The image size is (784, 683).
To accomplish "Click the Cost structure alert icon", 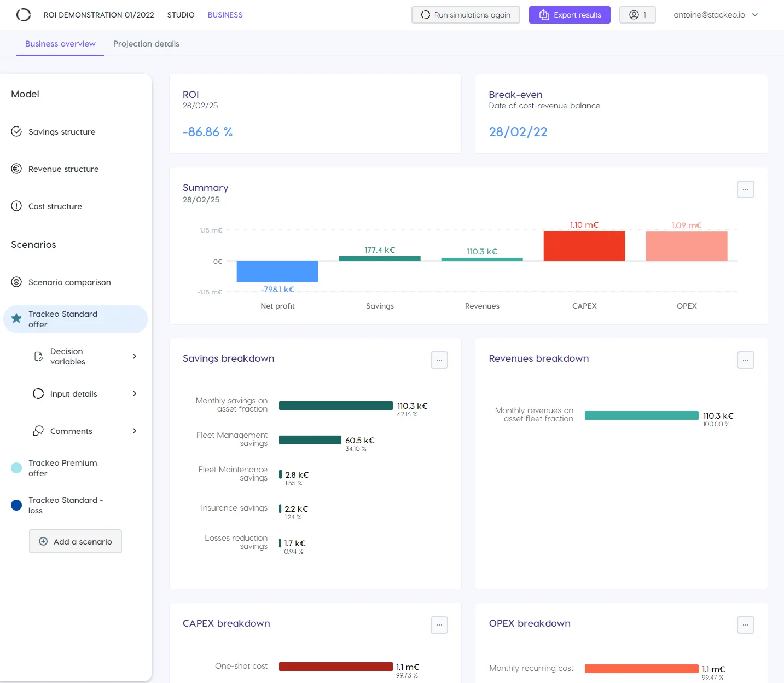I will (x=16, y=206).
